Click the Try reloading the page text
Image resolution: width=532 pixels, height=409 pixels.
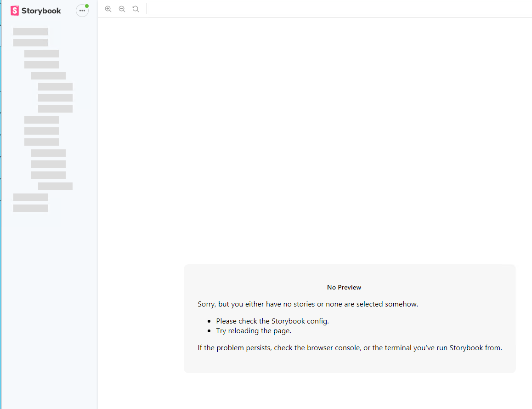tap(253, 330)
